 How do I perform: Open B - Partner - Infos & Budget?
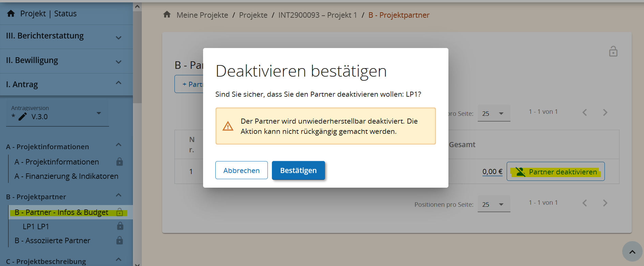click(x=62, y=213)
